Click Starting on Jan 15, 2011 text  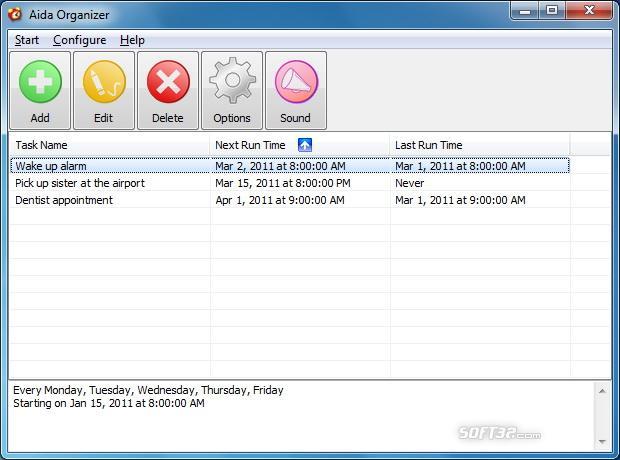(x=109, y=403)
